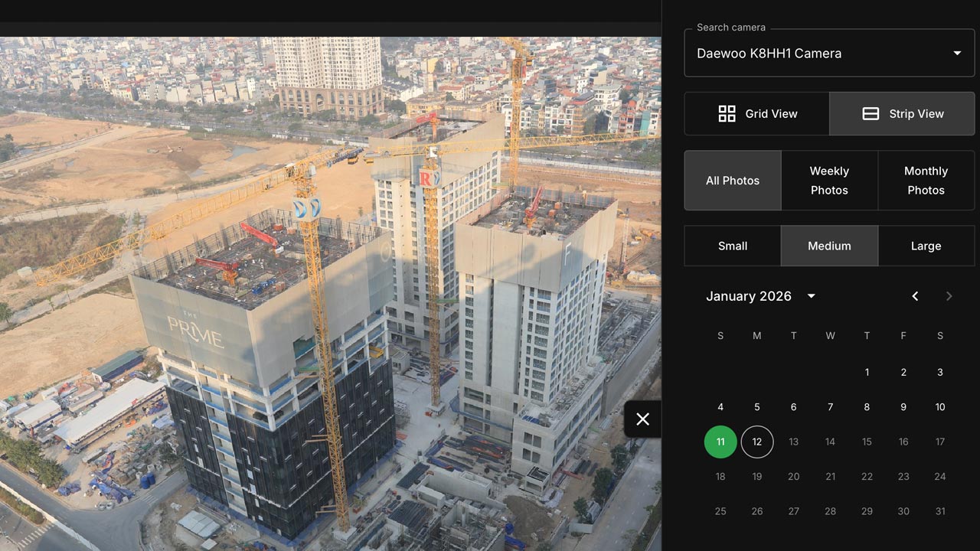Screen dimensions: 980x551
Task: Select January 5 in the calendar
Action: click(x=757, y=407)
